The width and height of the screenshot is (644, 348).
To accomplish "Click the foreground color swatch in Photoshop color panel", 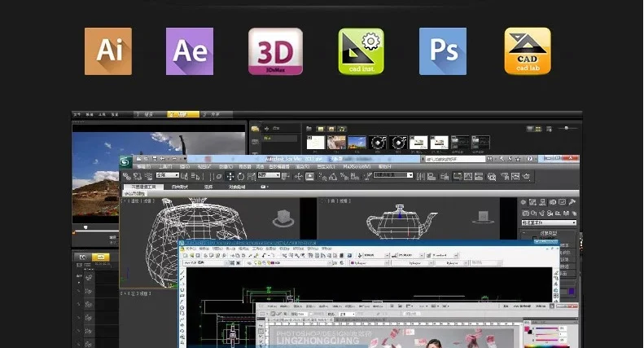I will click(528, 328).
